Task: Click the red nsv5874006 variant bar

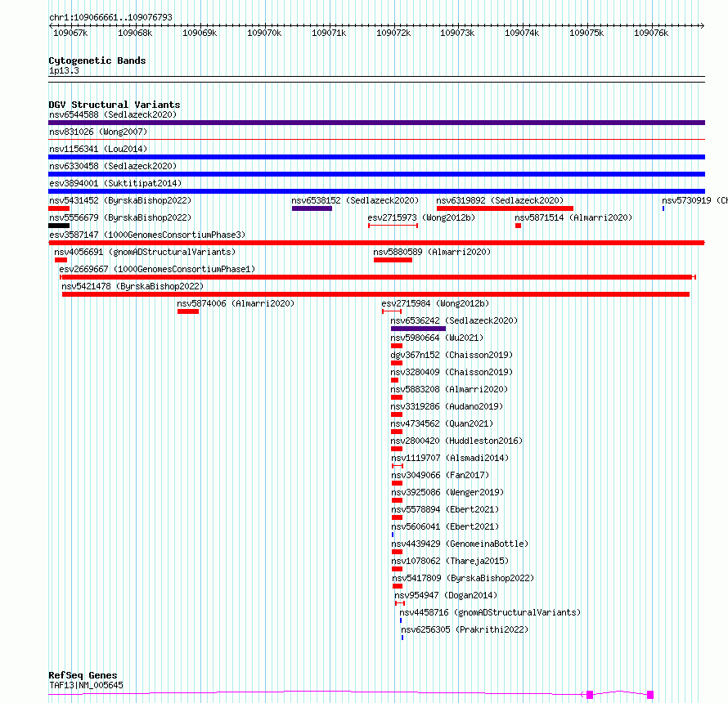Action: click(188, 311)
